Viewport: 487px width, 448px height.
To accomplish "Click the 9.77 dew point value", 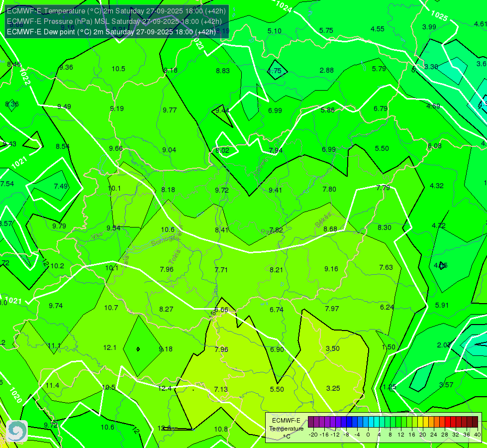I will coord(170,110).
